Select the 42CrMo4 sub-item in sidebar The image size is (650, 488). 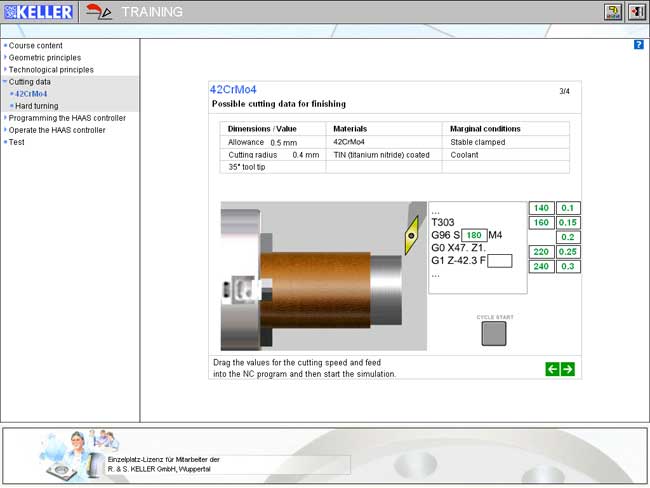[x=31, y=94]
